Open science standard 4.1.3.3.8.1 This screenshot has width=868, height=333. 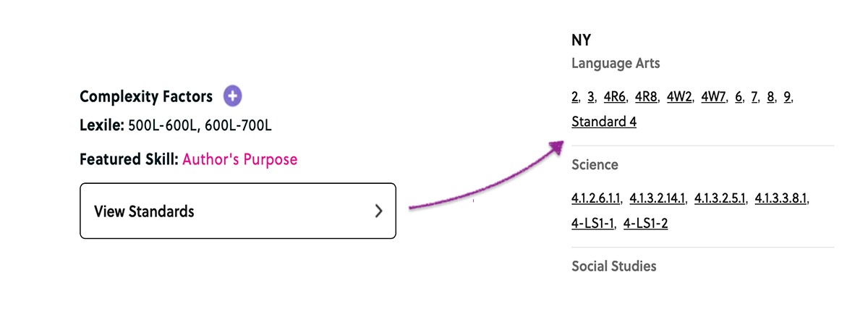point(782,198)
